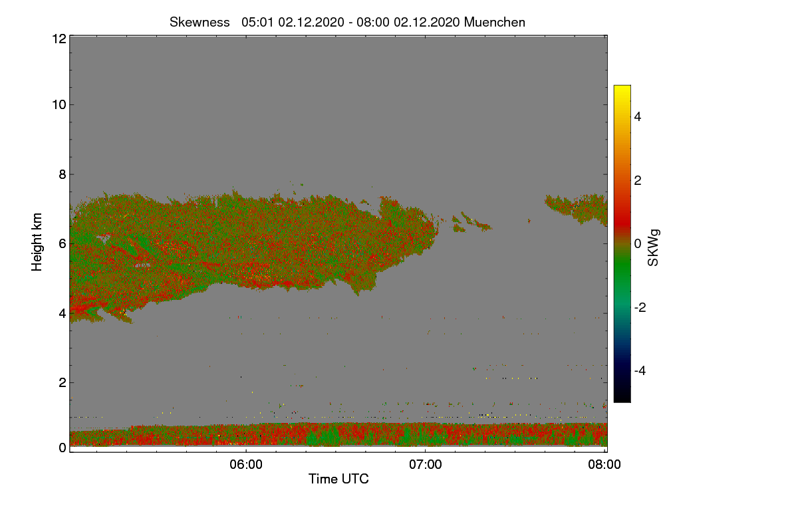Click the height label 0

click(61, 448)
